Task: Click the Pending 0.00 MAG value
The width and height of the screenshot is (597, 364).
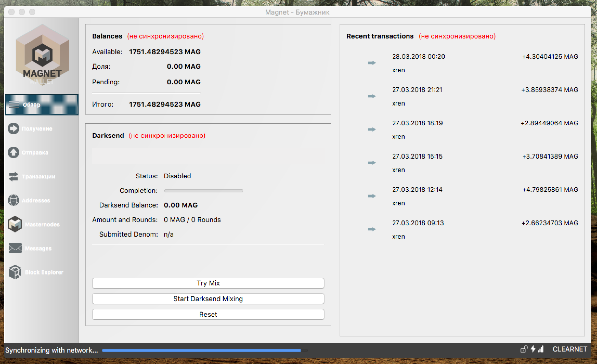Action: click(184, 82)
